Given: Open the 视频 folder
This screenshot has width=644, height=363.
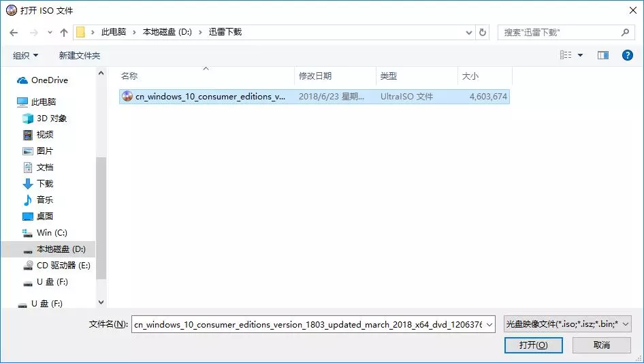Looking at the screenshot, I should [45, 135].
